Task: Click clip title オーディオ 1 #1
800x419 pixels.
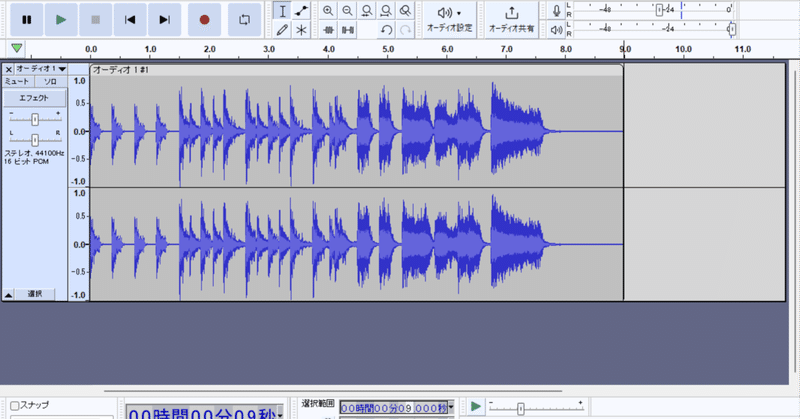Action: pyautogui.click(x=120, y=70)
